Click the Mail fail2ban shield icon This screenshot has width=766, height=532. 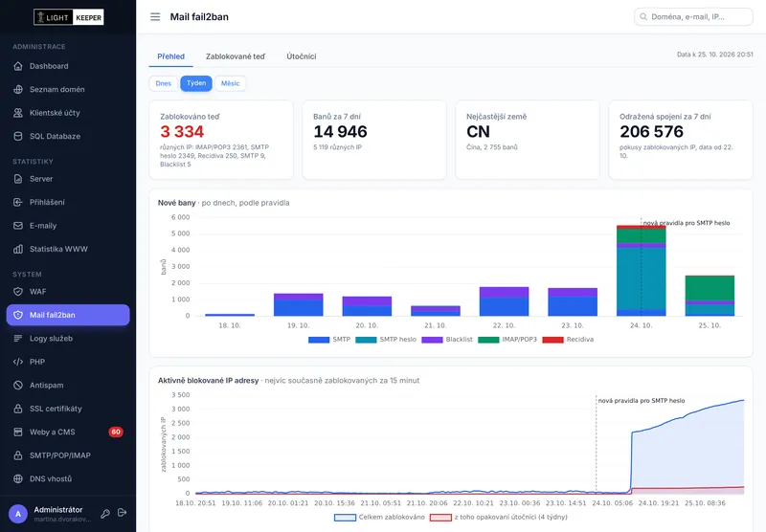[18, 315]
